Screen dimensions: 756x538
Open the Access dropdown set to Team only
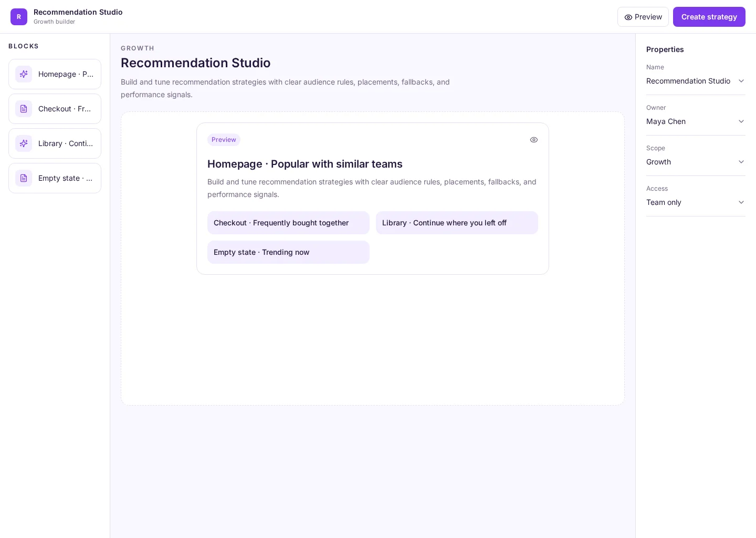coord(696,202)
